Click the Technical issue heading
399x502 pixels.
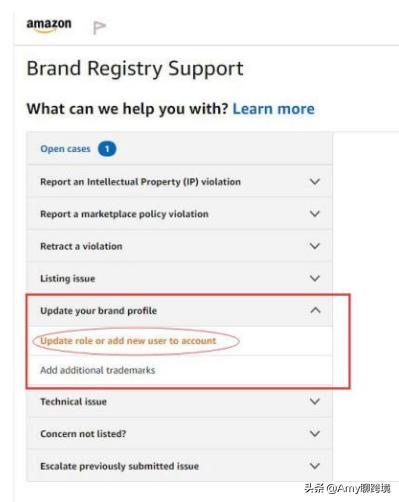73,402
